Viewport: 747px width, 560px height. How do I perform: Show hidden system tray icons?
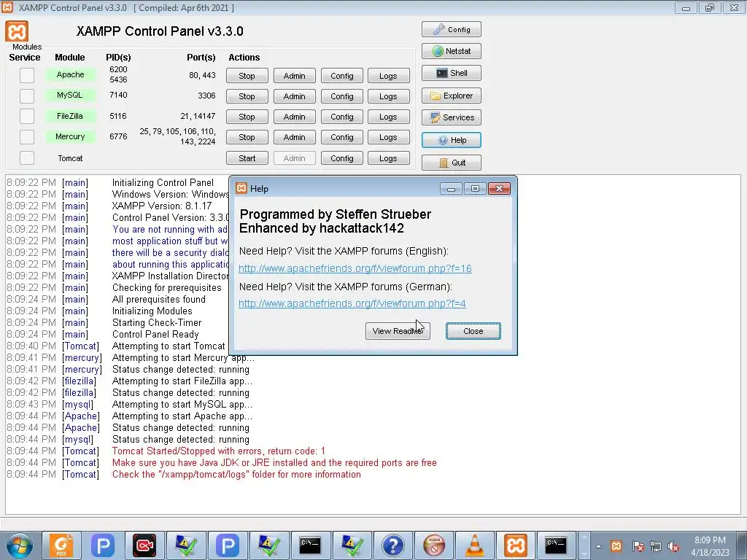pos(598,546)
